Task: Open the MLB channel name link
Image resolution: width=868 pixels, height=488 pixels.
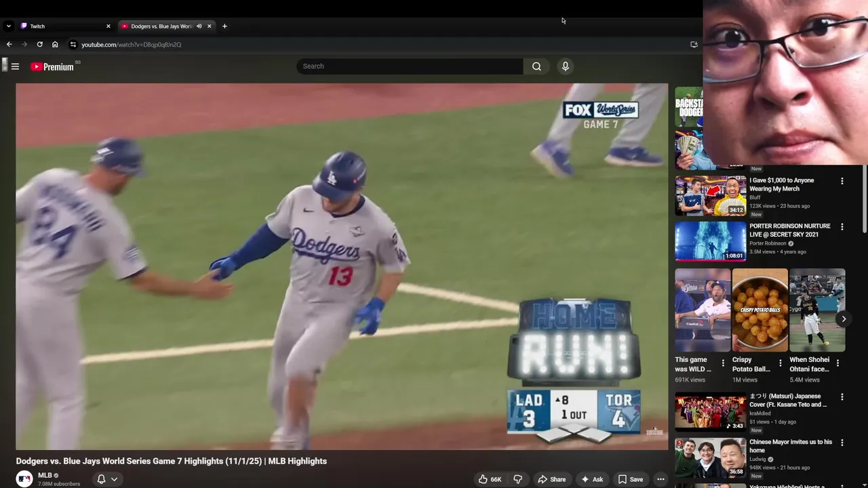Action: 45,475
